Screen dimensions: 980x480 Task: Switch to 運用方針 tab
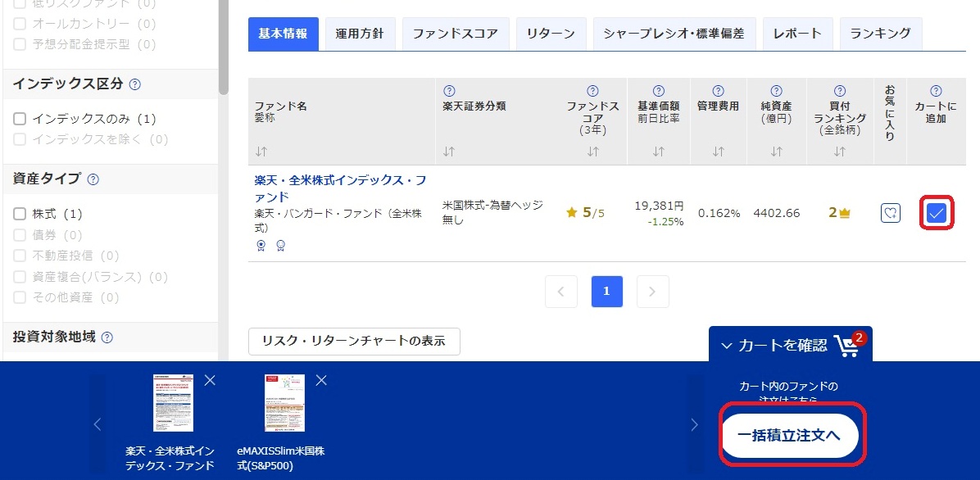pos(360,34)
